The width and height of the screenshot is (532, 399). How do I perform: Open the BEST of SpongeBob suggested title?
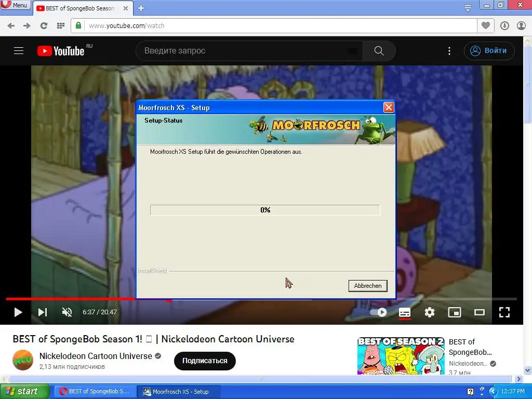tap(470, 347)
